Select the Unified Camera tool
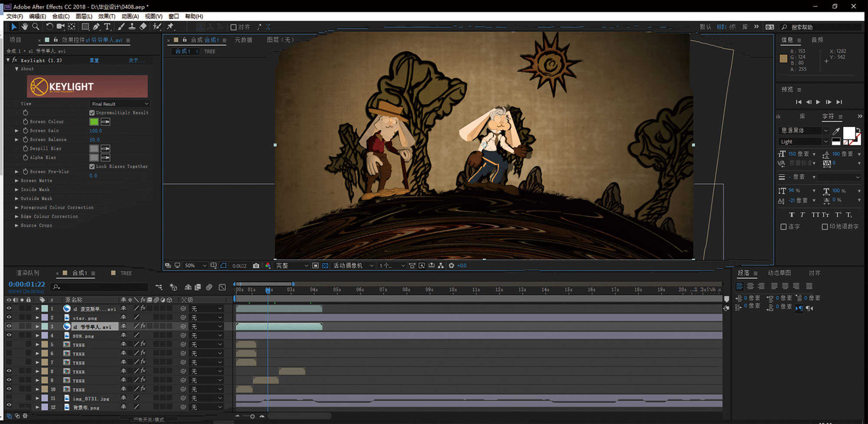This screenshot has height=424, width=868. (x=60, y=27)
